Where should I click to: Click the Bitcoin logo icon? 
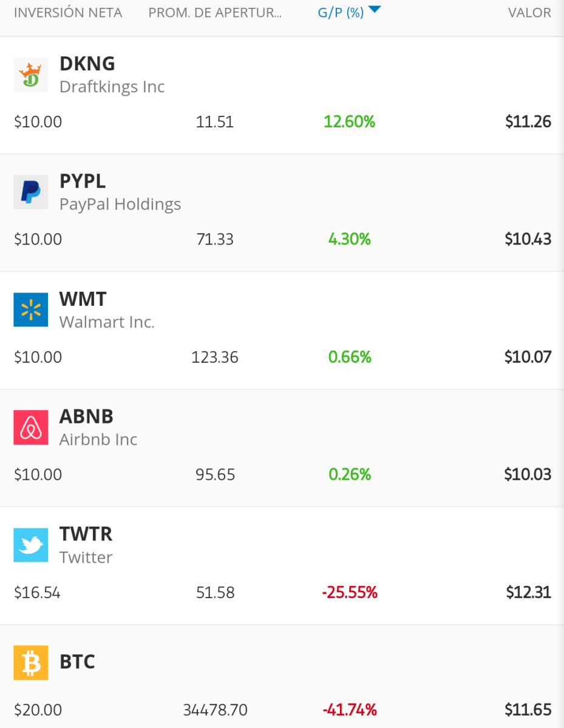tap(30, 663)
